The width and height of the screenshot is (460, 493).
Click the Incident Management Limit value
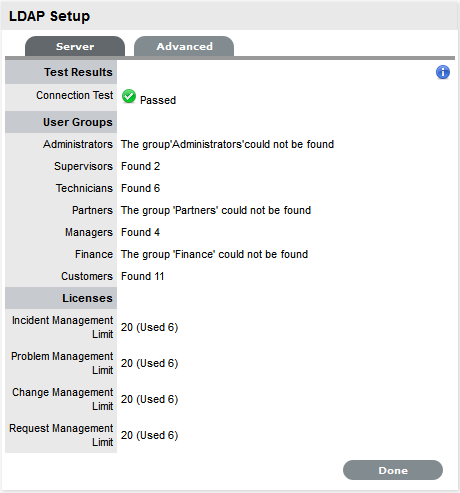pos(149,327)
